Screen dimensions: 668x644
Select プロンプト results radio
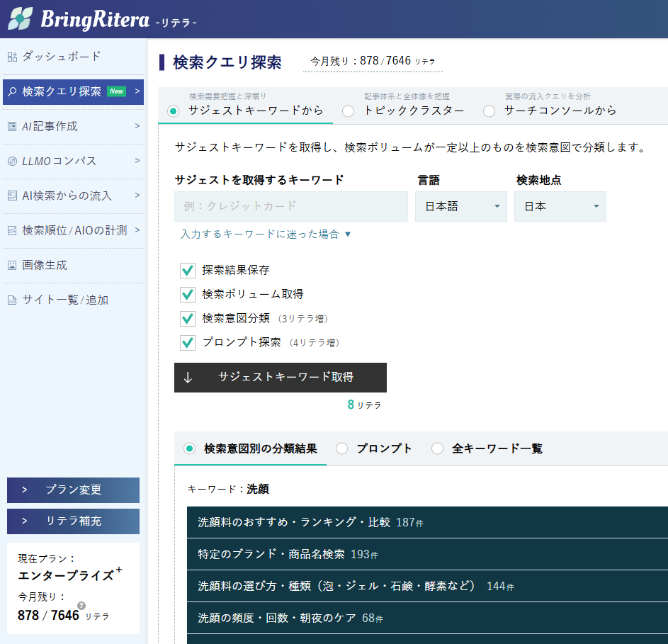[x=341, y=448]
